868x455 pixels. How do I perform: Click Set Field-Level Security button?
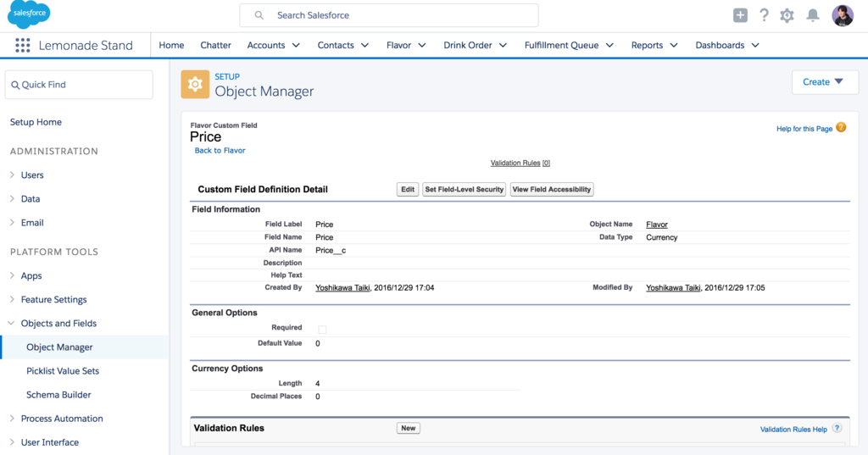click(464, 189)
